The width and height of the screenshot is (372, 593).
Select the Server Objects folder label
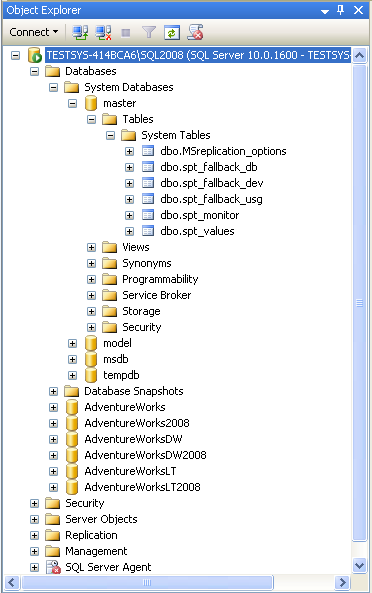coord(101,519)
